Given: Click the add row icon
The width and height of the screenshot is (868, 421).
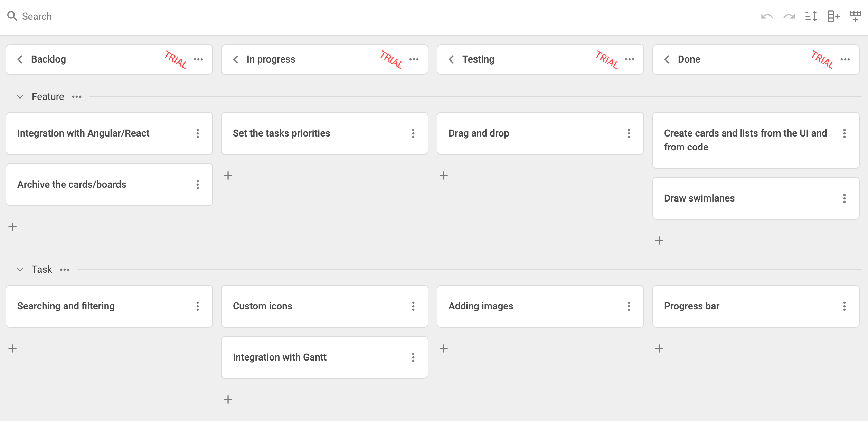Looking at the screenshot, I should click(x=855, y=16).
